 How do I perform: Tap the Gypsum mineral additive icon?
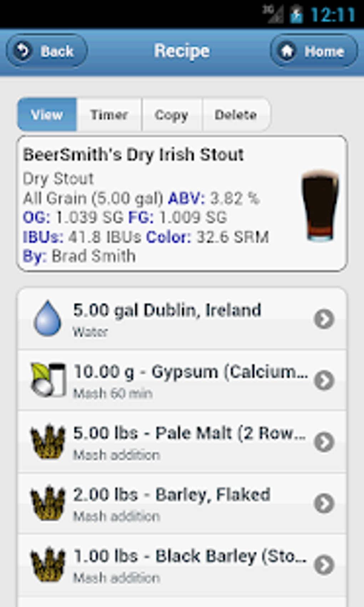point(49,380)
